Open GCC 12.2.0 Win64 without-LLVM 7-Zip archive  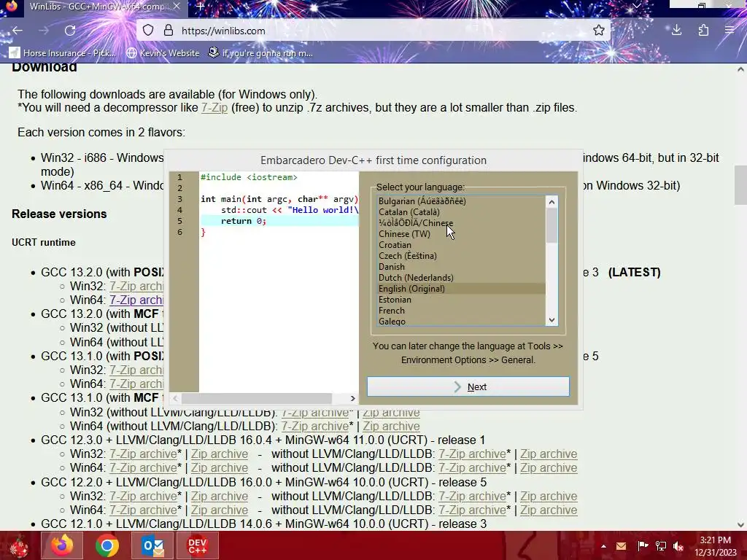click(472, 510)
